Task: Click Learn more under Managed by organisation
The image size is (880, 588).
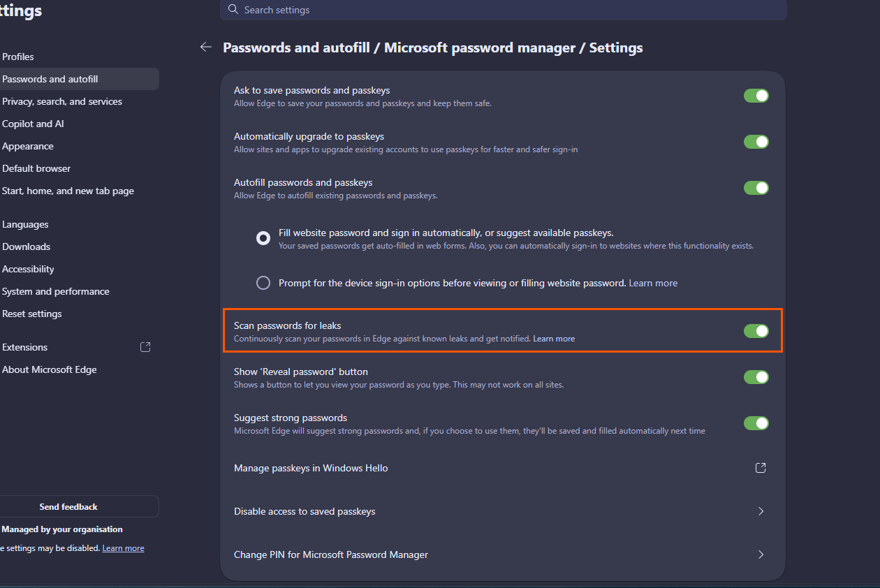Action: 123,548
